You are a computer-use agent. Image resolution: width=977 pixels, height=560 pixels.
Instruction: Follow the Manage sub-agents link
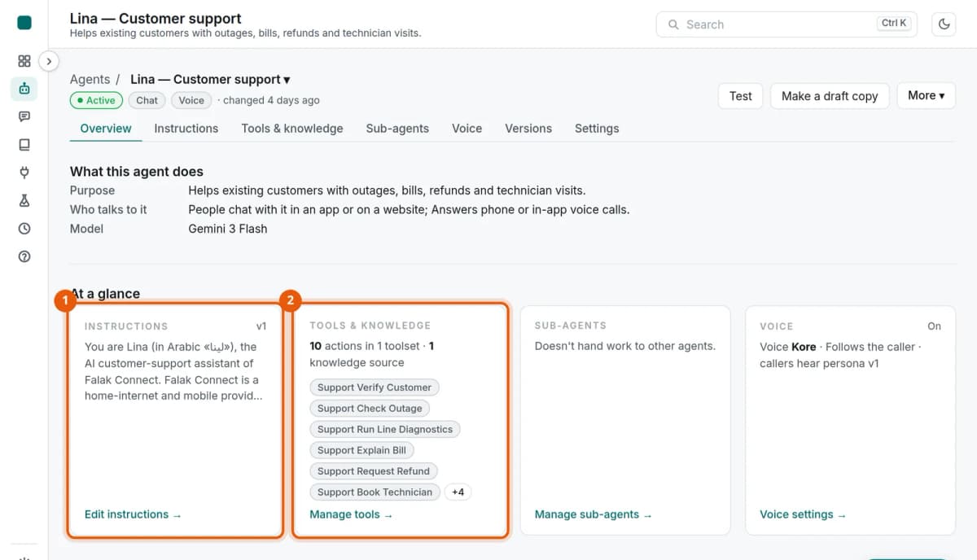point(594,514)
